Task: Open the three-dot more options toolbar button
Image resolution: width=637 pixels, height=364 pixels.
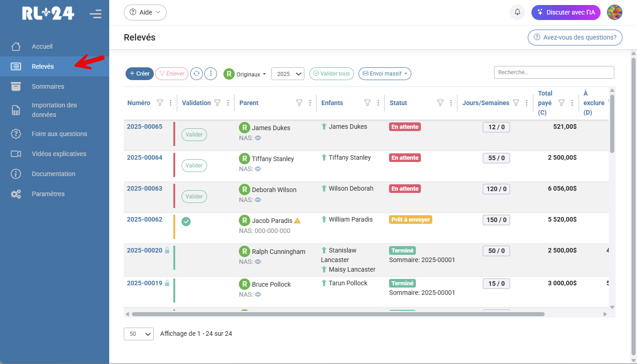Action: click(x=210, y=74)
